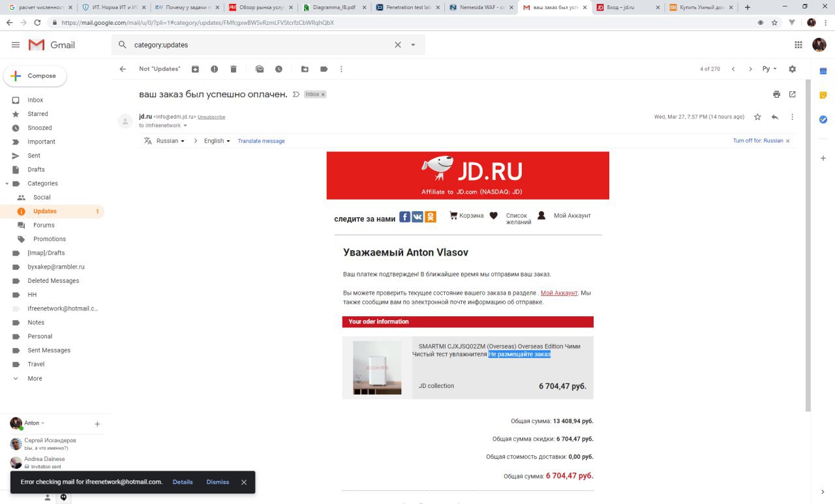The height and width of the screenshot is (504, 835).
Task: Open the English target language dropdown
Action: tap(217, 141)
